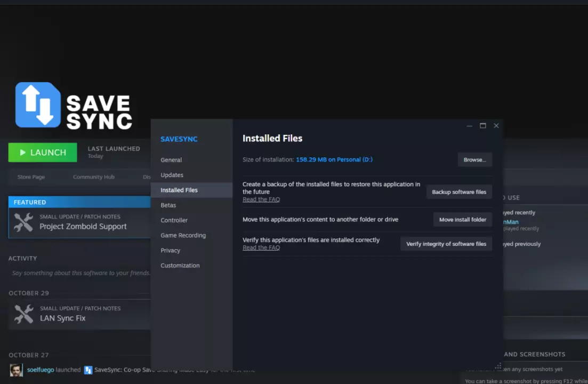Click Verify integrity of software files
The image size is (588, 384).
point(446,244)
